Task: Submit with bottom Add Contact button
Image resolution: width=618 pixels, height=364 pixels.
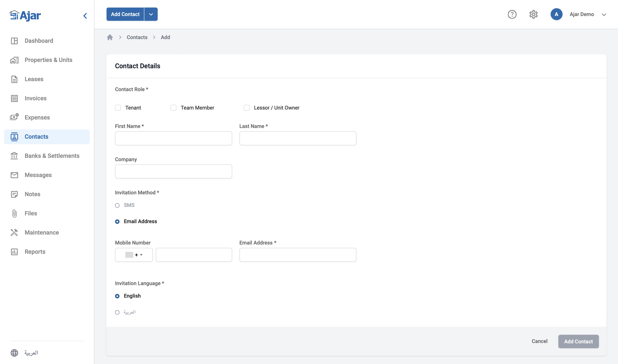Action: pyautogui.click(x=578, y=342)
